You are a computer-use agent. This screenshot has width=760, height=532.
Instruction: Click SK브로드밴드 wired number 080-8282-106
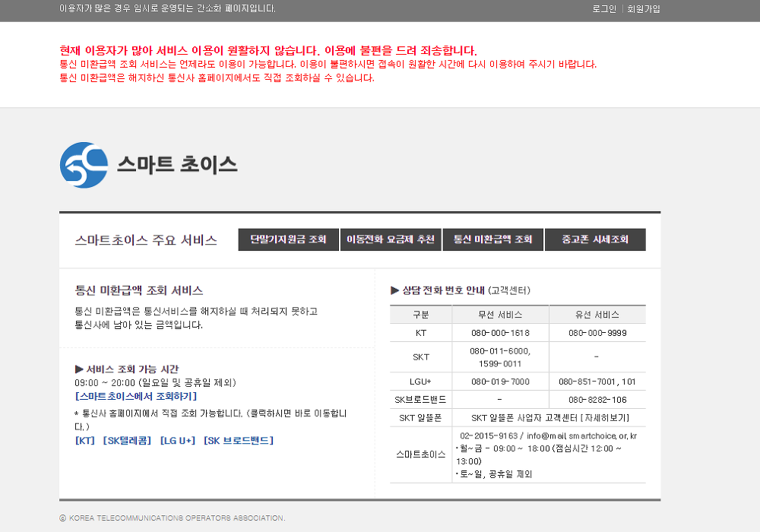pos(597,400)
